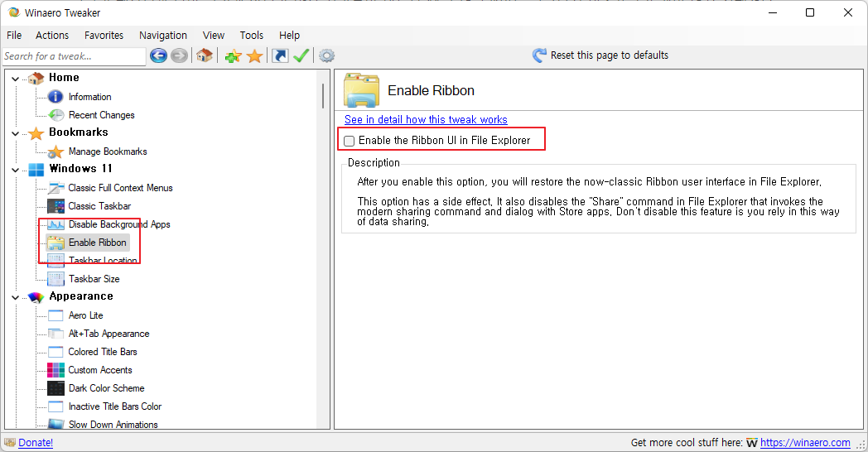Click the Dark Color Scheme icon
The image size is (868, 452).
pyautogui.click(x=56, y=388)
